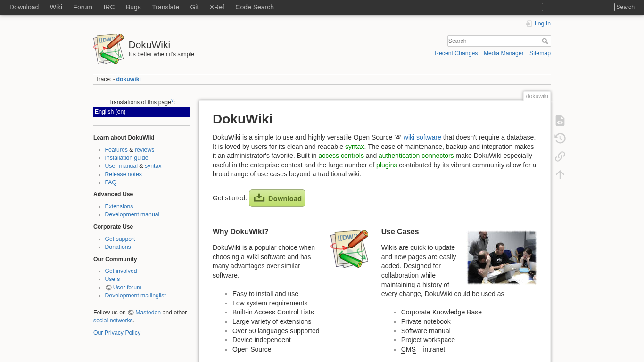This screenshot has height=362, width=644.
Task: Open the access controls link
Action: (x=341, y=156)
